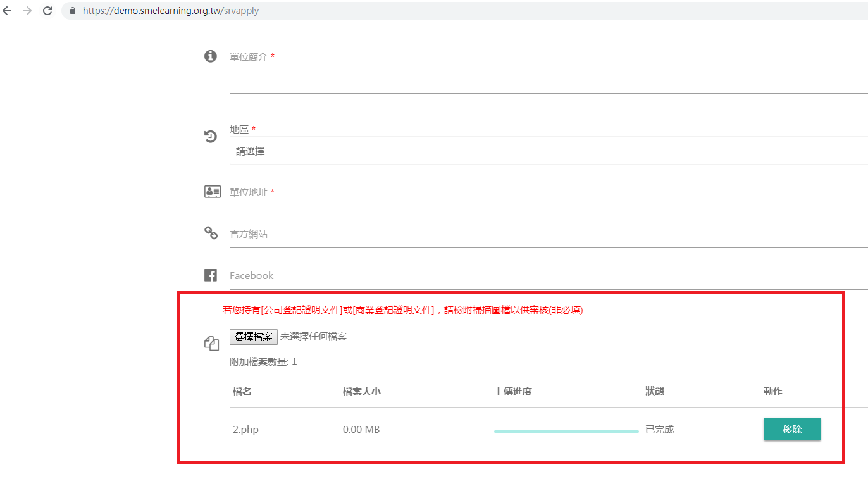
Task: Click the 0.00 MB file size
Action: (361, 430)
